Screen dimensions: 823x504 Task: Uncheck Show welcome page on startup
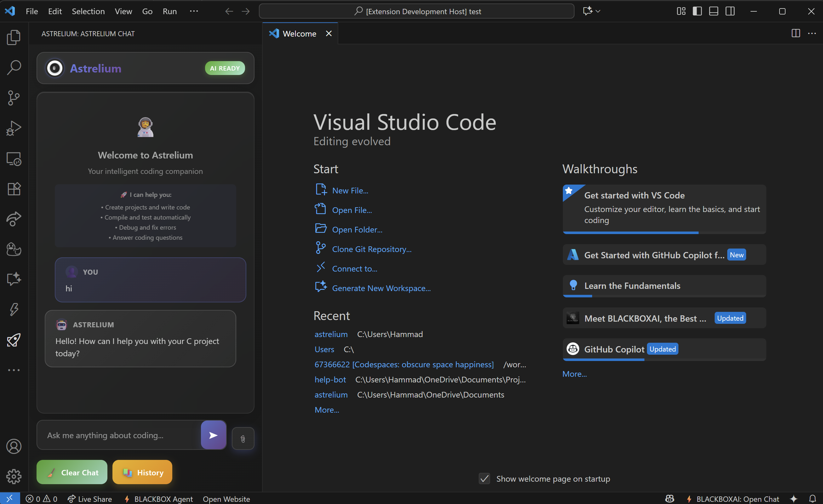coord(484,478)
